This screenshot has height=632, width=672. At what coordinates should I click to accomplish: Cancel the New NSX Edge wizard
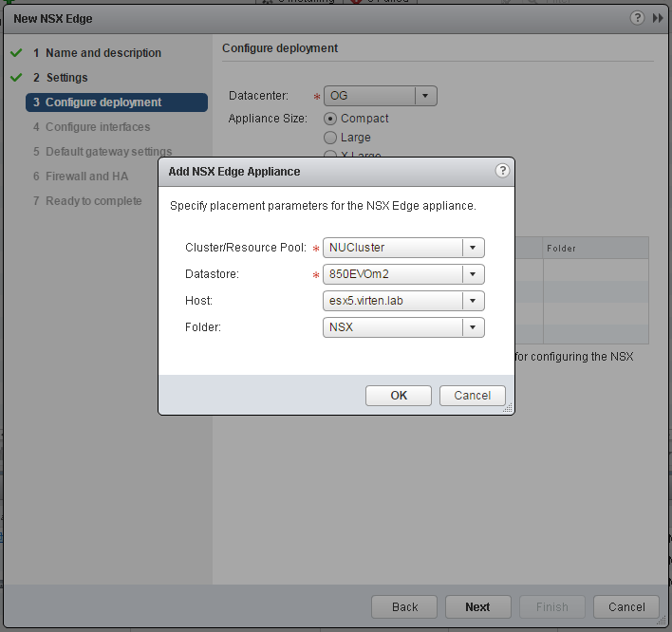coord(626,606)
